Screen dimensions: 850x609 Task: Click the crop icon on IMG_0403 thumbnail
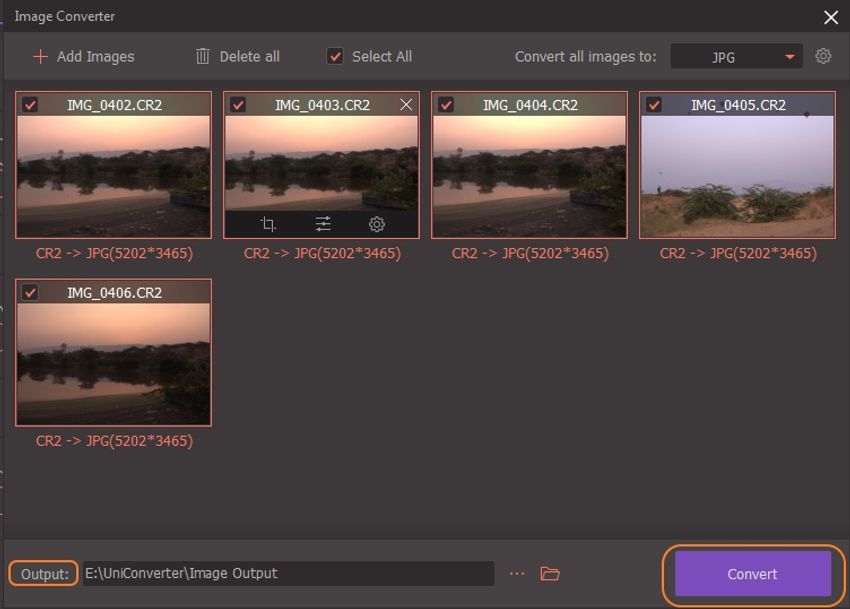(267, 224)
